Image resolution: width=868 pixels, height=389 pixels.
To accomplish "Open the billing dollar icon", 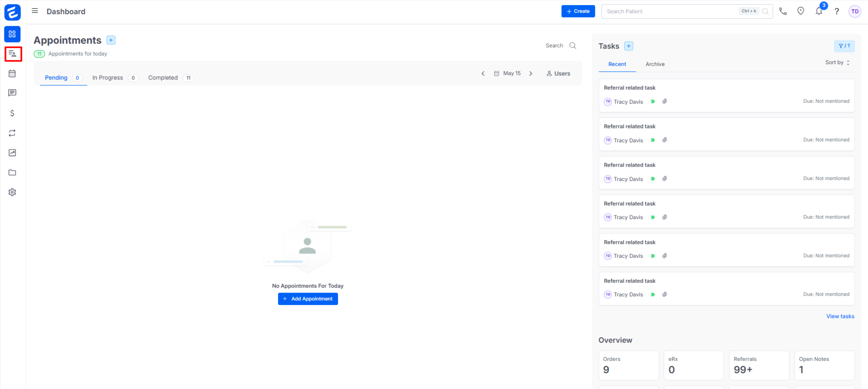I will coord(12,113).
